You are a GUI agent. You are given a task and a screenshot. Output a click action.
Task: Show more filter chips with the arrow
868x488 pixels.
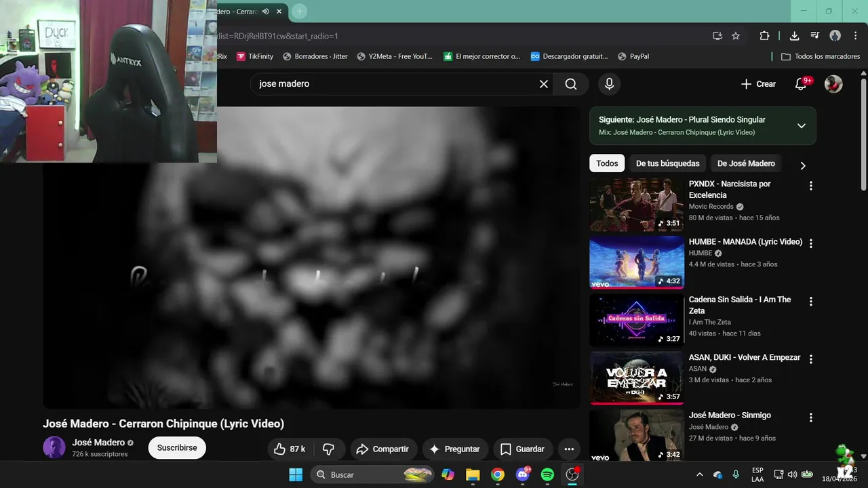[803, 165]
